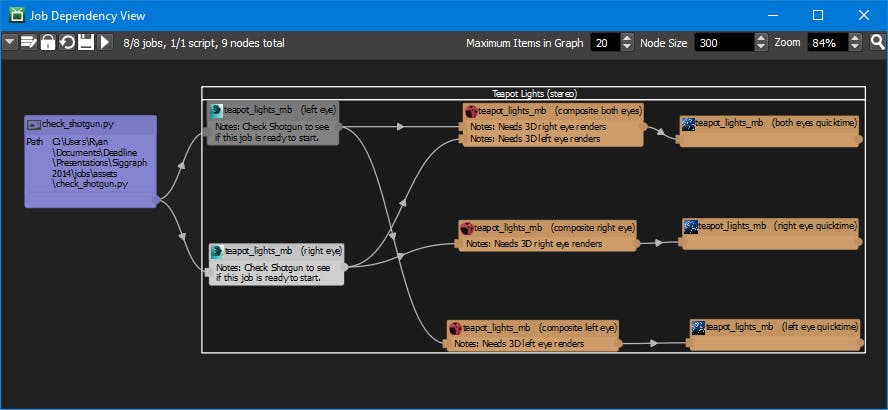Minimize the Job Dependency View window

coord(772,15)
